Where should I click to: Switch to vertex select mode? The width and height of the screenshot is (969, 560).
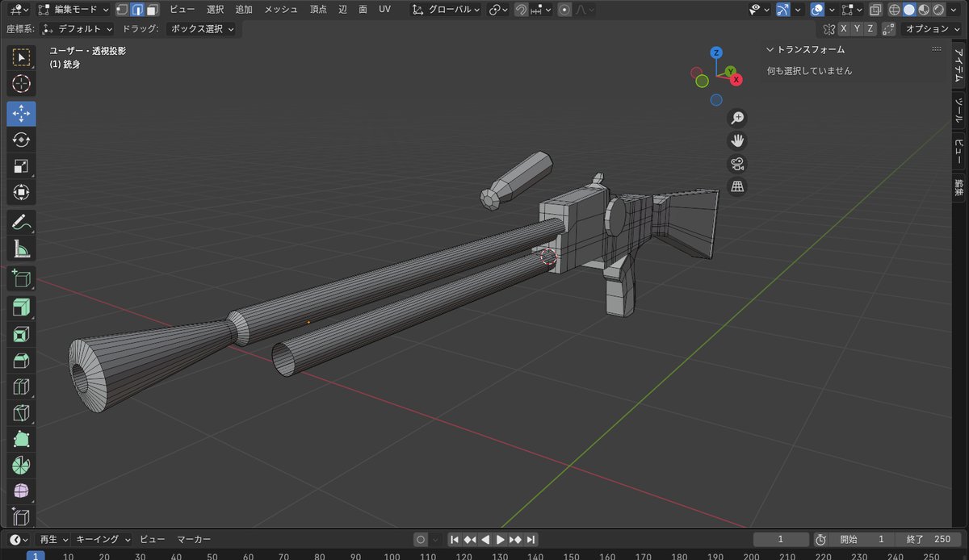[122, 10]
